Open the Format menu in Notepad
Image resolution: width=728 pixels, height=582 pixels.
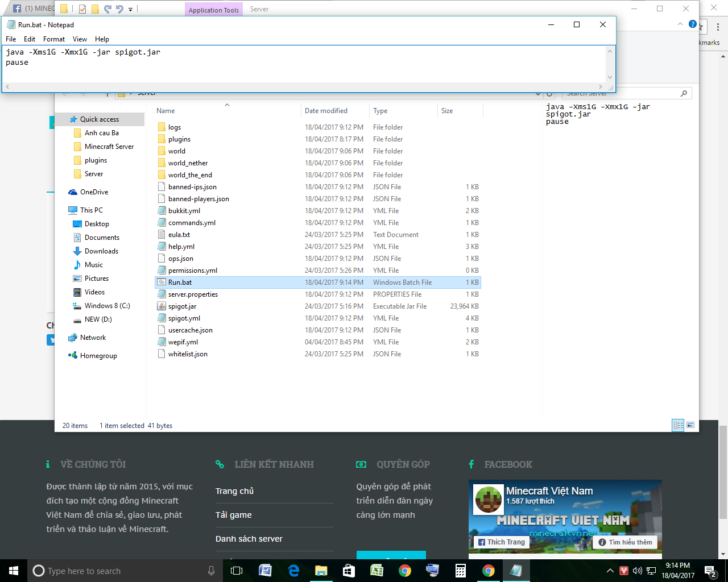(54, 39)
